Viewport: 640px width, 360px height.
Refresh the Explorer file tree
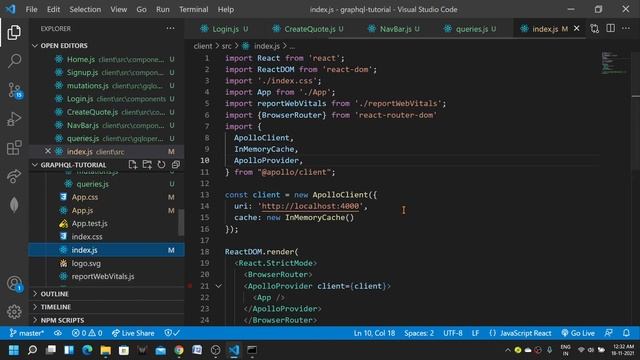pos(162,164)
